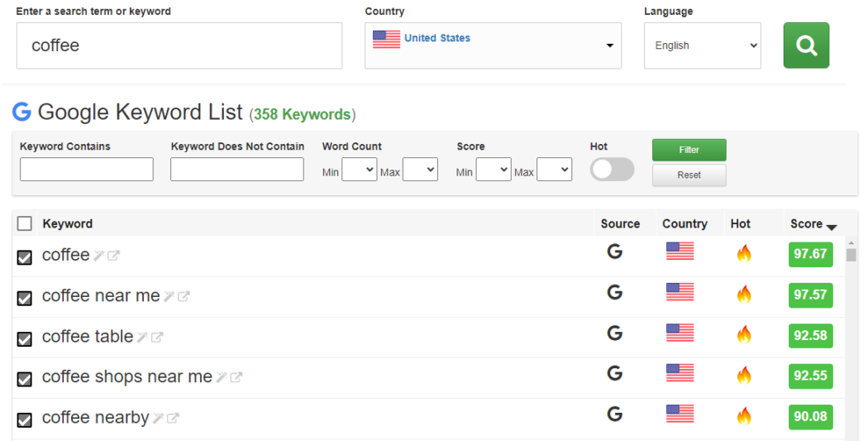Image resolution: width=868 pixels, height=441 pixels.
Task: Open external link icon for 'coffee shops near me'
Action: pyautogui.click(x=236, y=377)
